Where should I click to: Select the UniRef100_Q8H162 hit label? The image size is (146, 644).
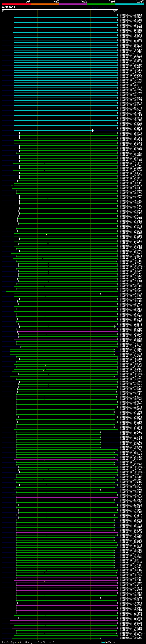pyautogui.click(x=131, y=17)
